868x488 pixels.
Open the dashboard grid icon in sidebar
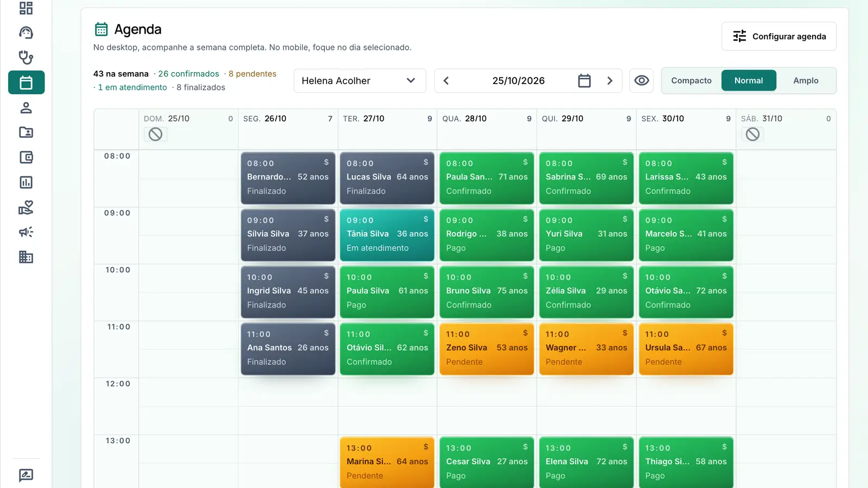point(26,8)
